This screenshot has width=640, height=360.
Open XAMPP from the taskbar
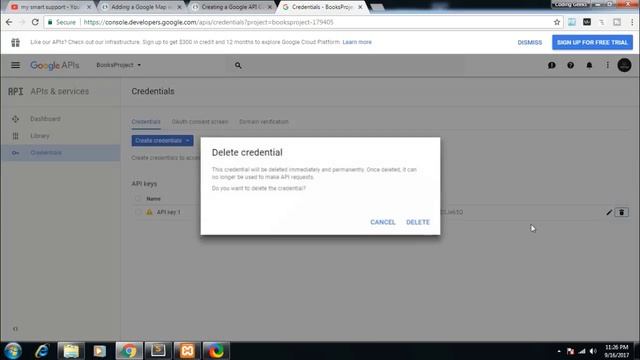pos(187,351)
